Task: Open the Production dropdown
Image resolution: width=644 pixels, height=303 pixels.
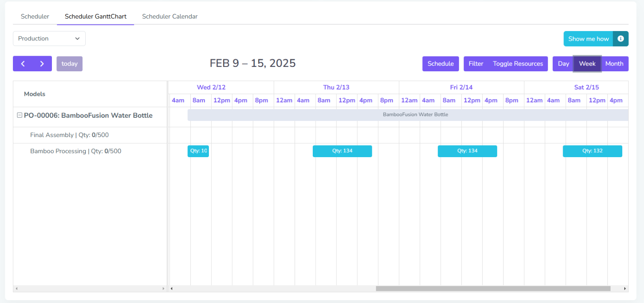Action: [49, 39]
